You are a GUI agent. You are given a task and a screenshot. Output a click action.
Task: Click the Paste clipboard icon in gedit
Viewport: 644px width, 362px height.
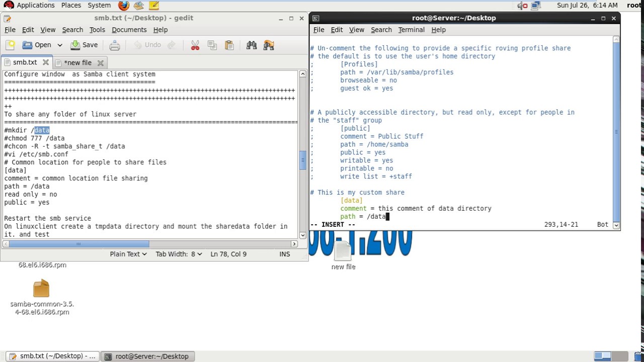[x=229, y=45]
